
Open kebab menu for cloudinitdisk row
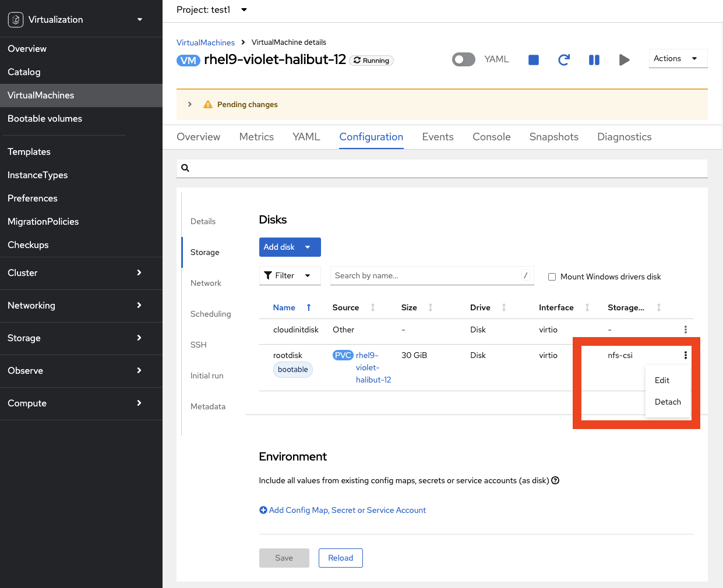(685, 330)
